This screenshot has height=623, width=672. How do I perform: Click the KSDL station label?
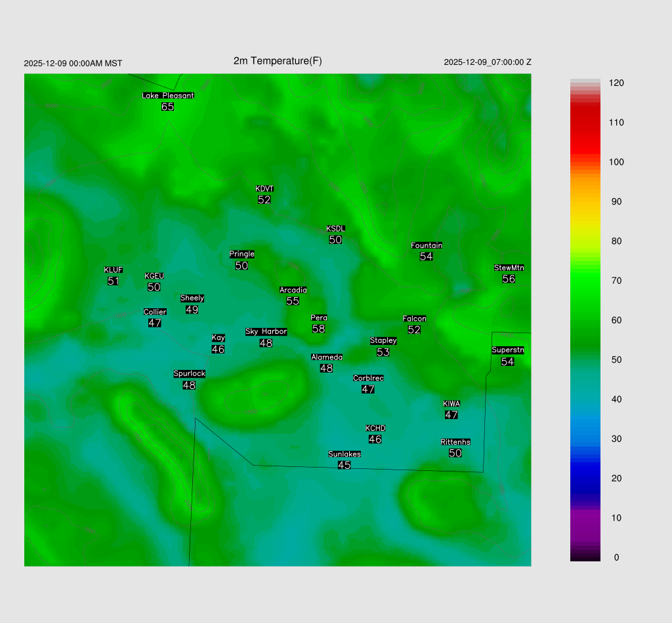coord(335,229)
